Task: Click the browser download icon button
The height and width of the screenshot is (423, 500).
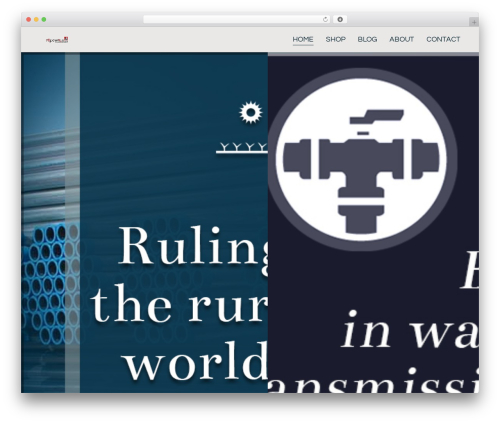Action: point(340,20)
